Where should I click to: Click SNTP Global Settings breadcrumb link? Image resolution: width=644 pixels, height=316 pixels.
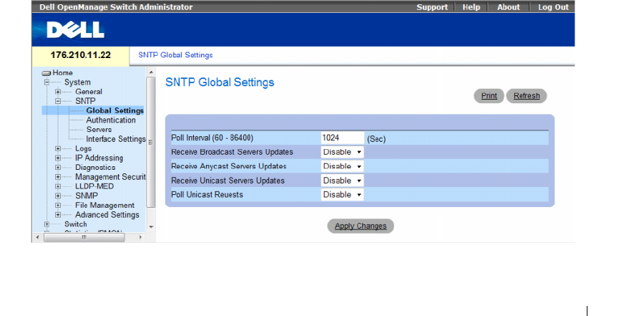point(175,55)
